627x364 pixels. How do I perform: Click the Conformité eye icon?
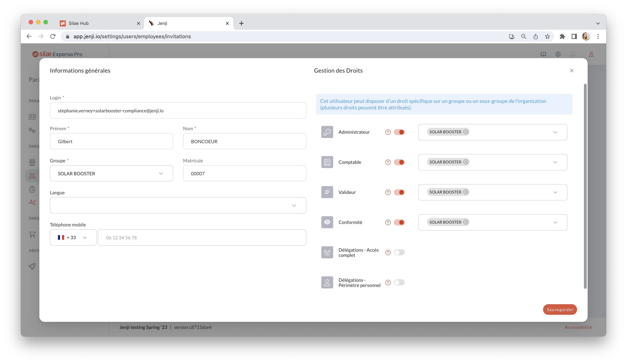click(327, 222)
